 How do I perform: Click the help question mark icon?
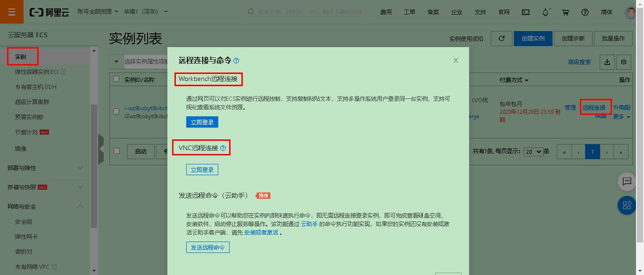click(x=586, y=12)
